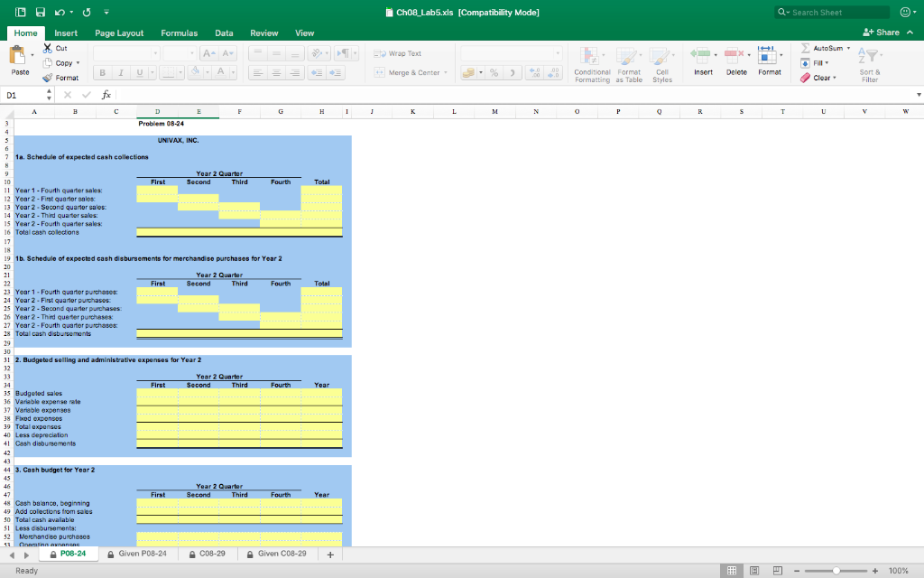Switch to Page Layout view icon
Image resolution: width=924 pixels, height=578 pixels.
754,571
